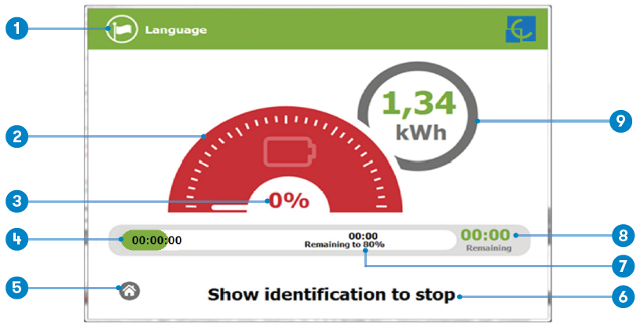Click the brand logo in header corner
This screenshot has width=644, height=327.
point(520,31)
